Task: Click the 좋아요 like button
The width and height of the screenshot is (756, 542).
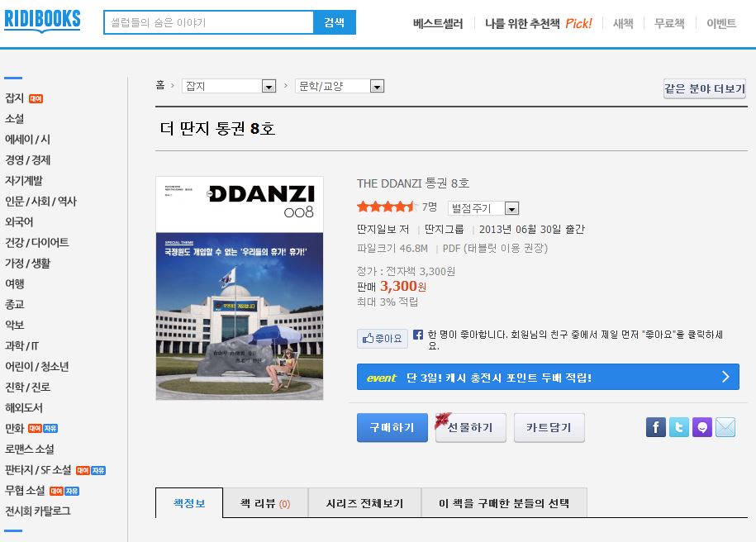Action: pyautogui.click(x=383, y=339)
